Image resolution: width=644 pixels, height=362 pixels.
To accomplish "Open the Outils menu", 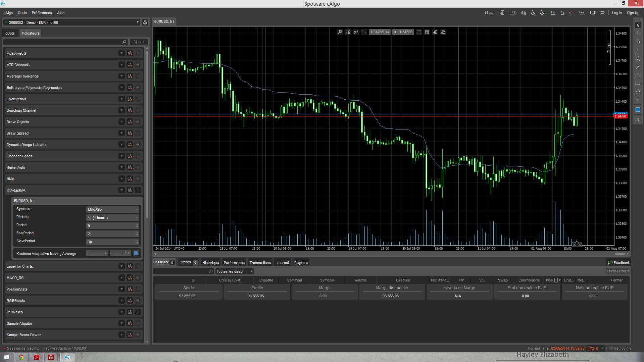I will click(22, 13).
